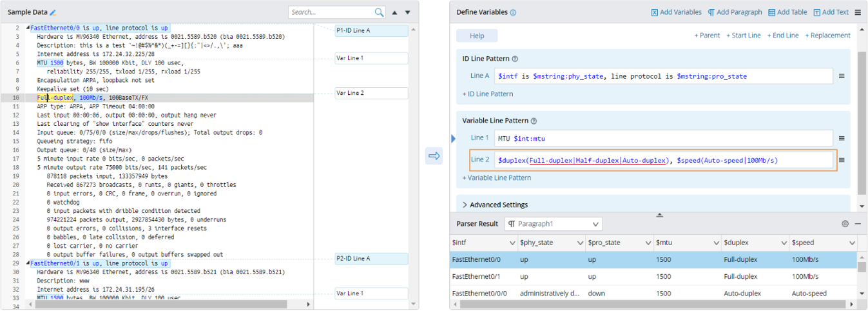Click Add Variables in the toolbar
Viewport: 868px width, 311px height.
pyautogui.click(x=676, y=12)
